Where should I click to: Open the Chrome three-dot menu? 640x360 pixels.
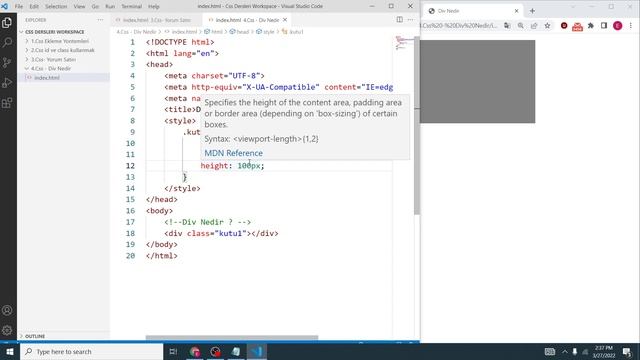pos(631,25)
